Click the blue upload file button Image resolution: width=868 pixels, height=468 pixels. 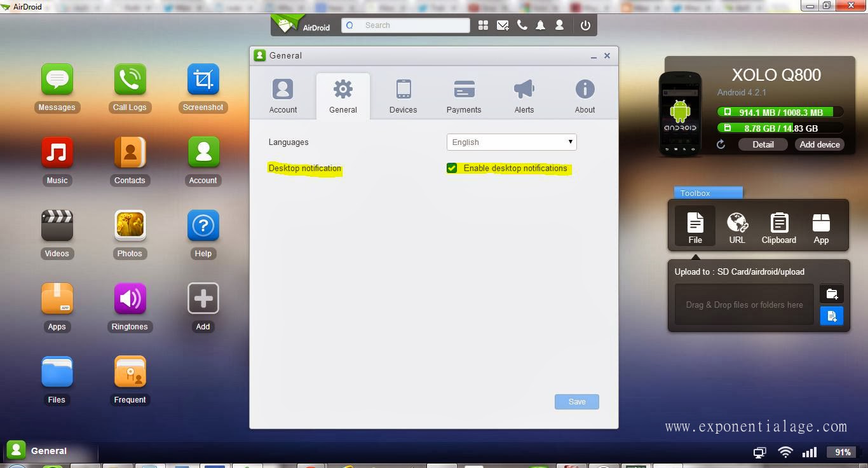click(x=831, y=316)
